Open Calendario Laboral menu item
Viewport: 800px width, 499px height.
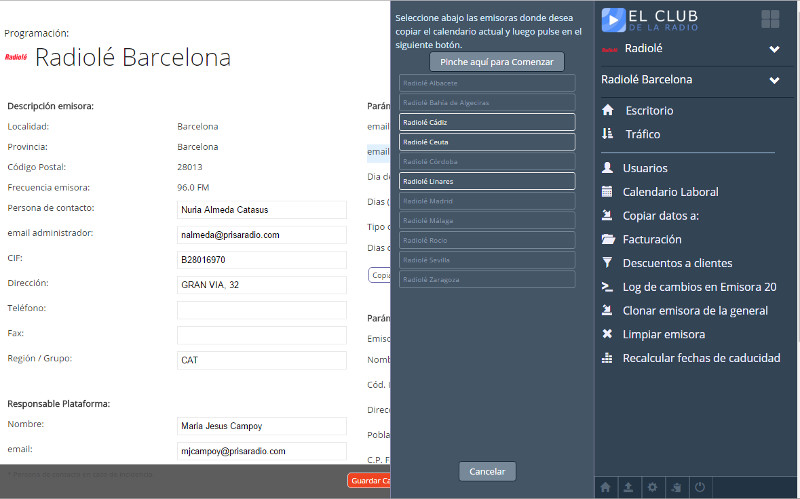(670, 192)
